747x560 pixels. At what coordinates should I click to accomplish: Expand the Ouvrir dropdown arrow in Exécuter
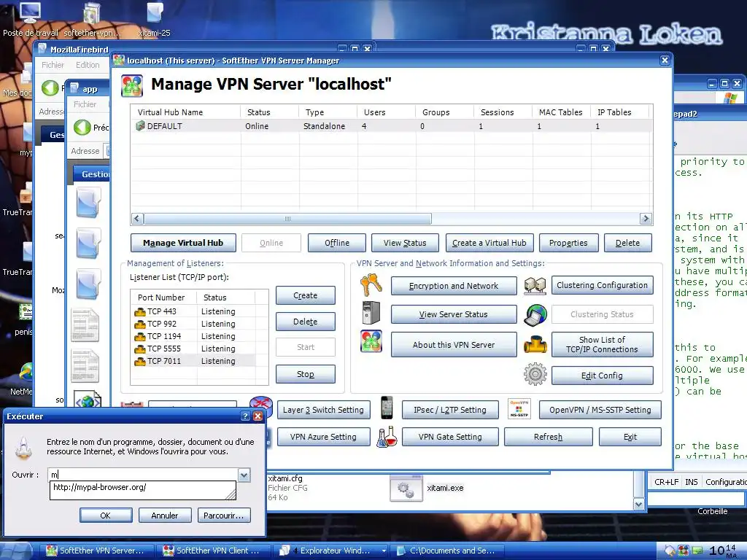pos(244,475)
